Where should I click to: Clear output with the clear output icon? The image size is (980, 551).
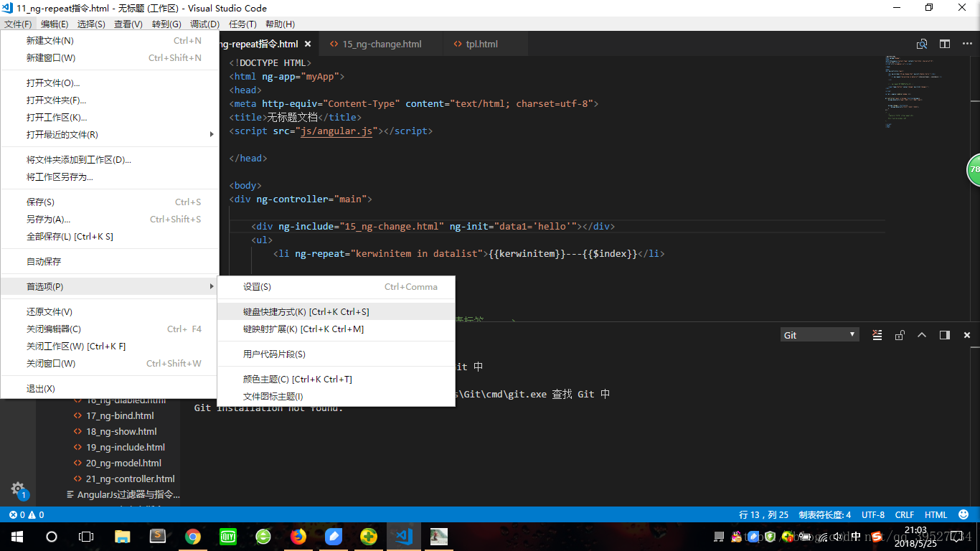tap(877, 335)
